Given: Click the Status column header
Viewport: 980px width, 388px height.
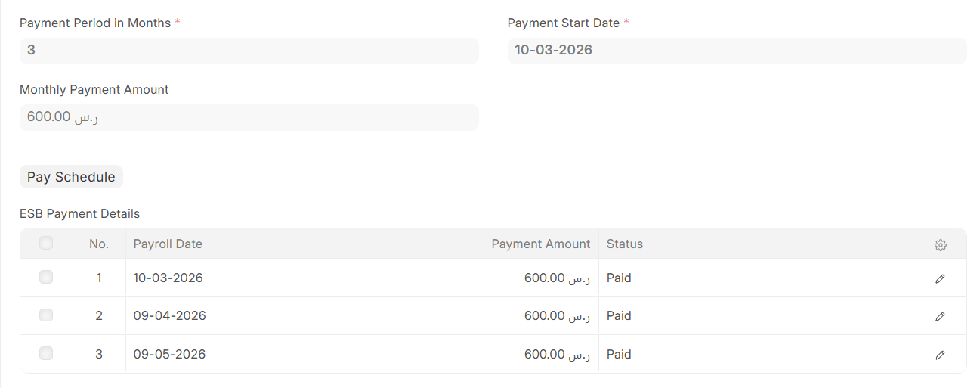Looking at the screenshot, I should point(625,244).
